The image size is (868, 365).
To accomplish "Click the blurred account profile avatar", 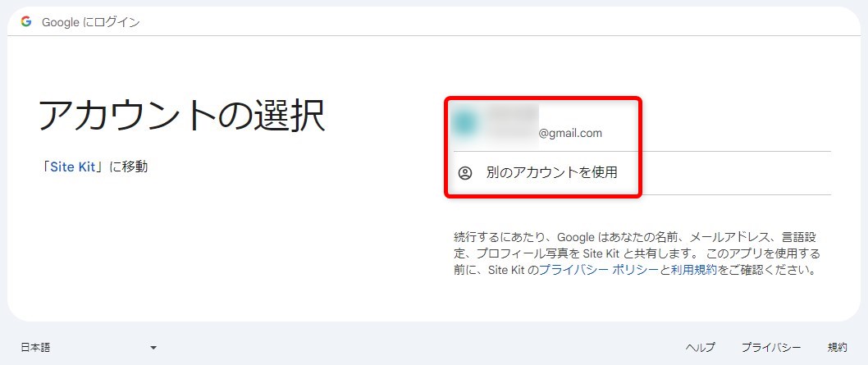I will [x=465, y=123].
